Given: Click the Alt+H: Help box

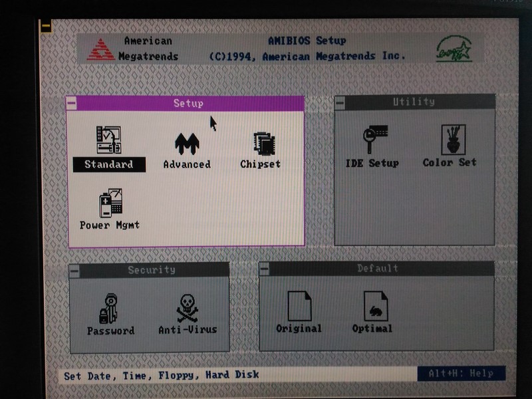Looking at the screenshot, I should (x=461, y=374).
